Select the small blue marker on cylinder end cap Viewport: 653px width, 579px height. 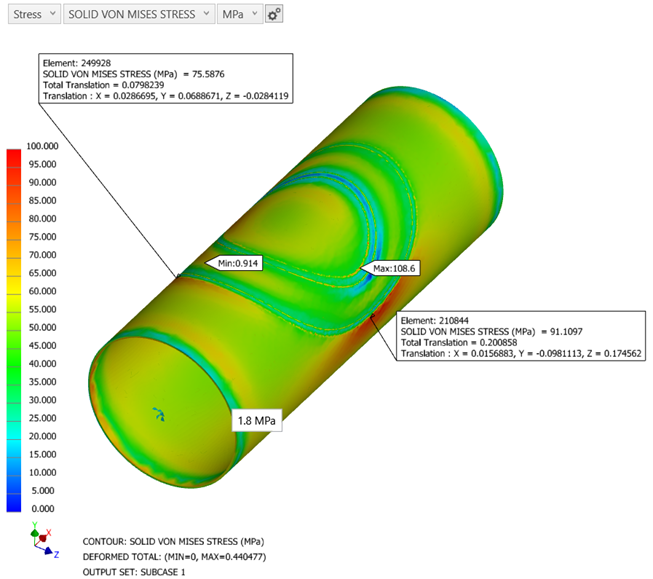point(157,412)
